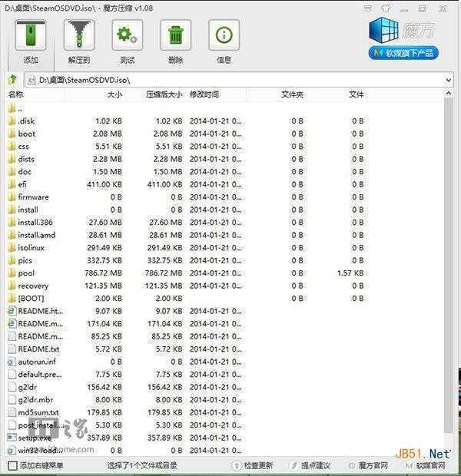Click the status text 选择了1个文件或目录

click(x=142, y=465)
